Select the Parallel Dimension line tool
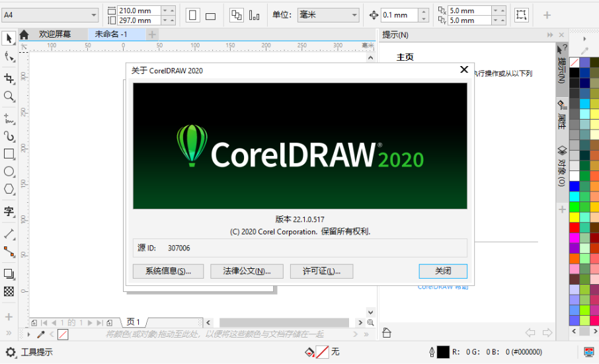The image size is (599, 364). 9,233
